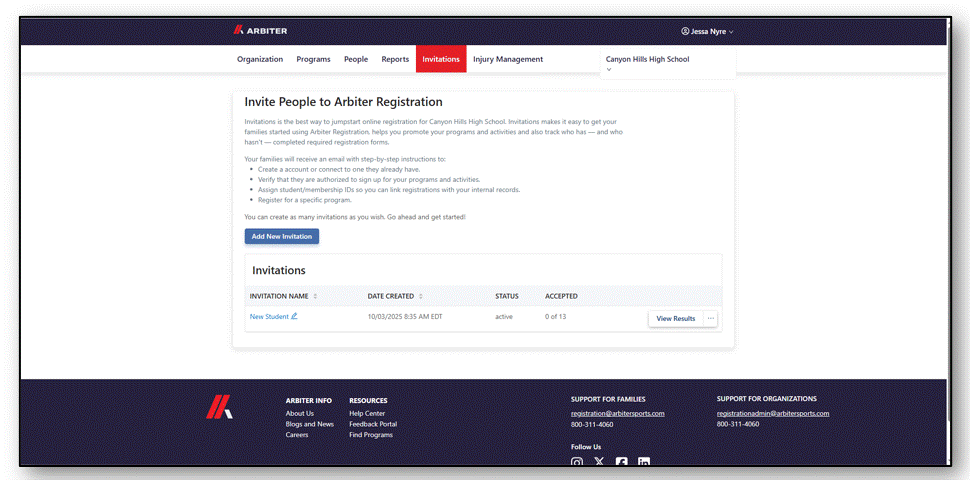Open the X (Twitter) icon in footer
Viewport: 970px width, 480px height.
(599, 461)
